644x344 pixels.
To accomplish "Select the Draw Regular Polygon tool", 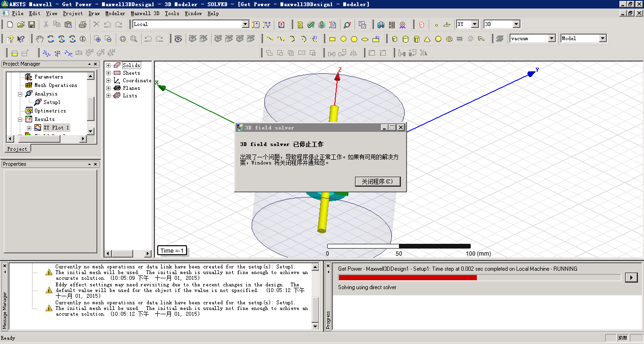I will coord(354,39).
